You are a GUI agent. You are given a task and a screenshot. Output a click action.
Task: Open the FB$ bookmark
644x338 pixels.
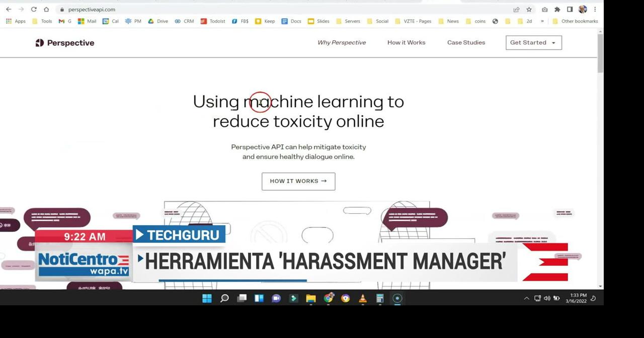click(240, 21)
